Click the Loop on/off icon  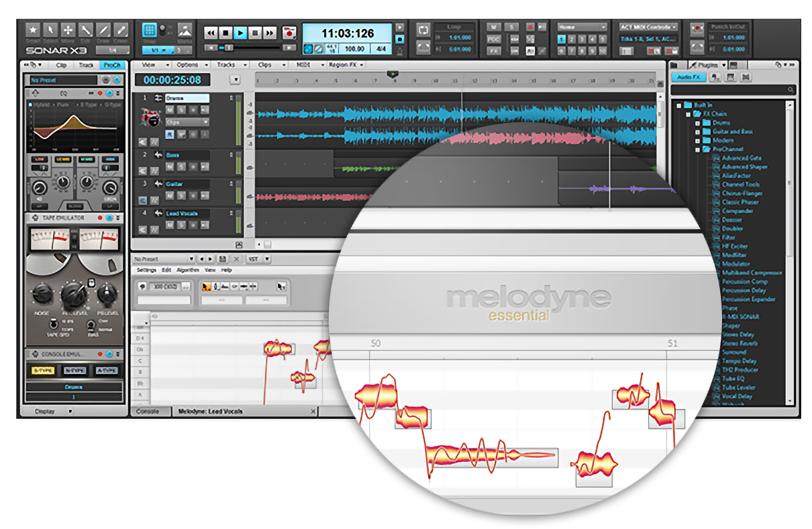tap(423, 30)
